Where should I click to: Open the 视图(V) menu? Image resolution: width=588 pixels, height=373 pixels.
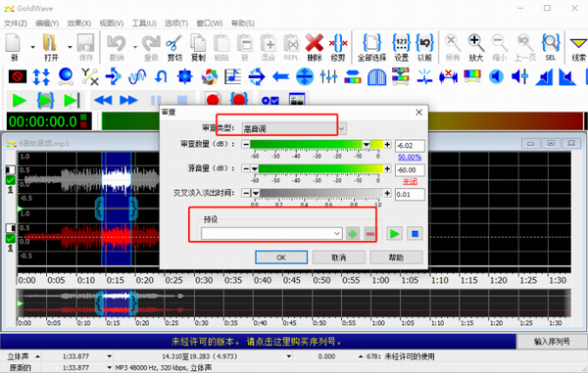(112, 23)
